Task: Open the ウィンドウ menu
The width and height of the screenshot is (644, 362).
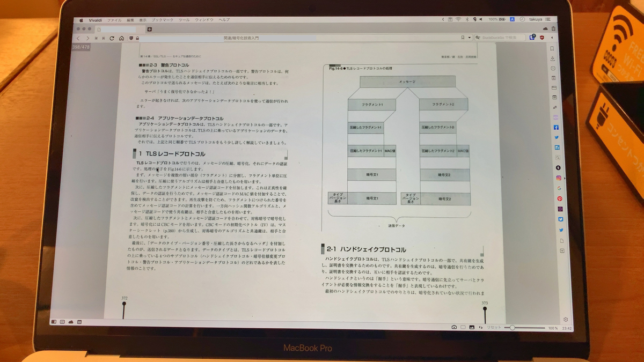Action: 204,20
